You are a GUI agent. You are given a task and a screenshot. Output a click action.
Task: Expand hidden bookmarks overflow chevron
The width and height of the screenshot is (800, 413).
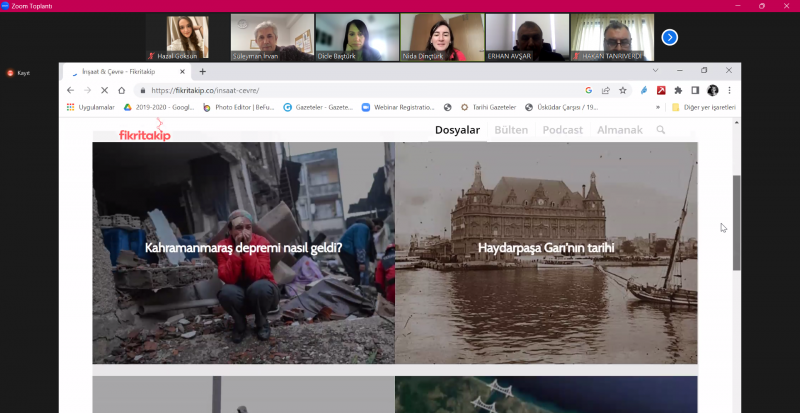657,107
